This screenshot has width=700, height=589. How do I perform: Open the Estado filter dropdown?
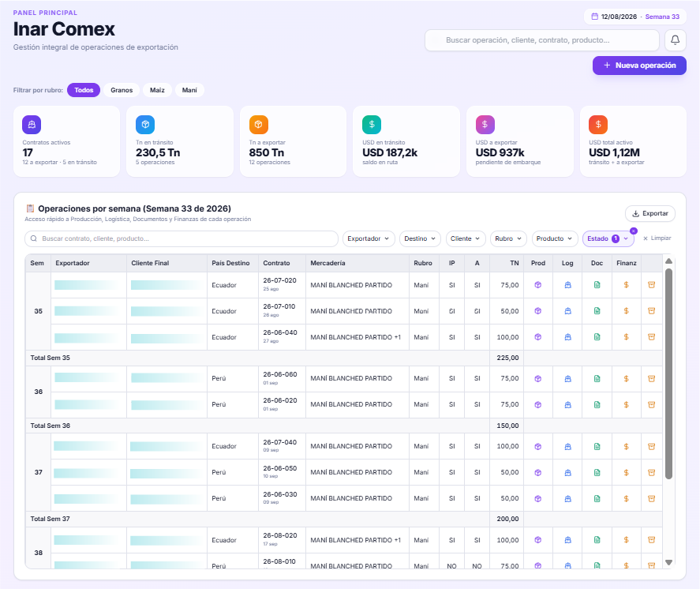(608, 238)
